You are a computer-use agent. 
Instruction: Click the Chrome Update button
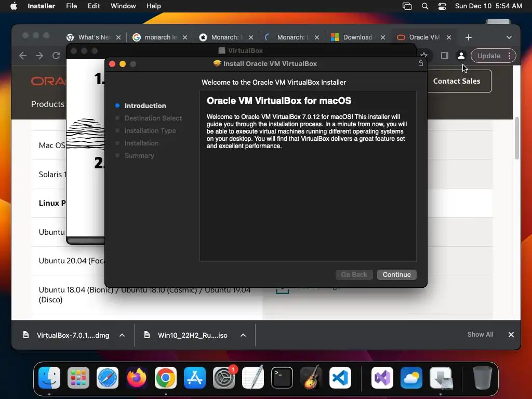point(488,56)
